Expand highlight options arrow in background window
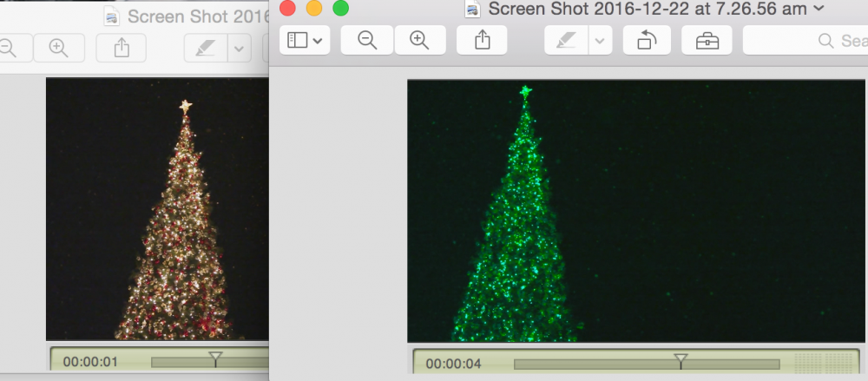The width and height of the screenshot is (868, 381). [x=239, y=48]
